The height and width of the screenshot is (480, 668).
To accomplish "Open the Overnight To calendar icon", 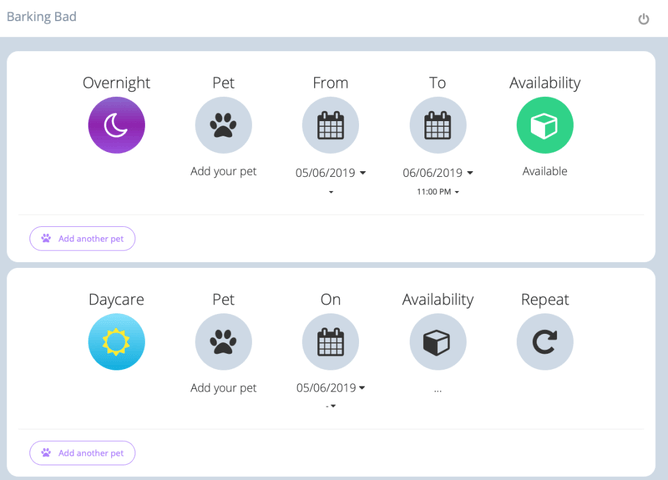I will click(438, 125).
